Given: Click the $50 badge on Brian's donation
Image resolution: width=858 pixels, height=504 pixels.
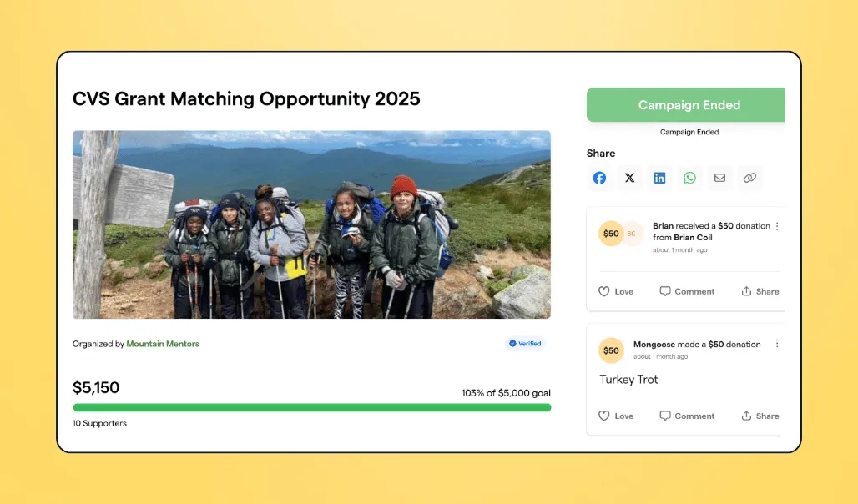Looking at the screenshot, I should [611, 234].
